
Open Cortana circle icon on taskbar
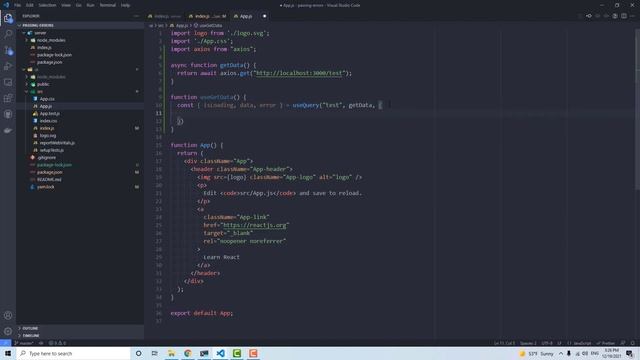138,353
